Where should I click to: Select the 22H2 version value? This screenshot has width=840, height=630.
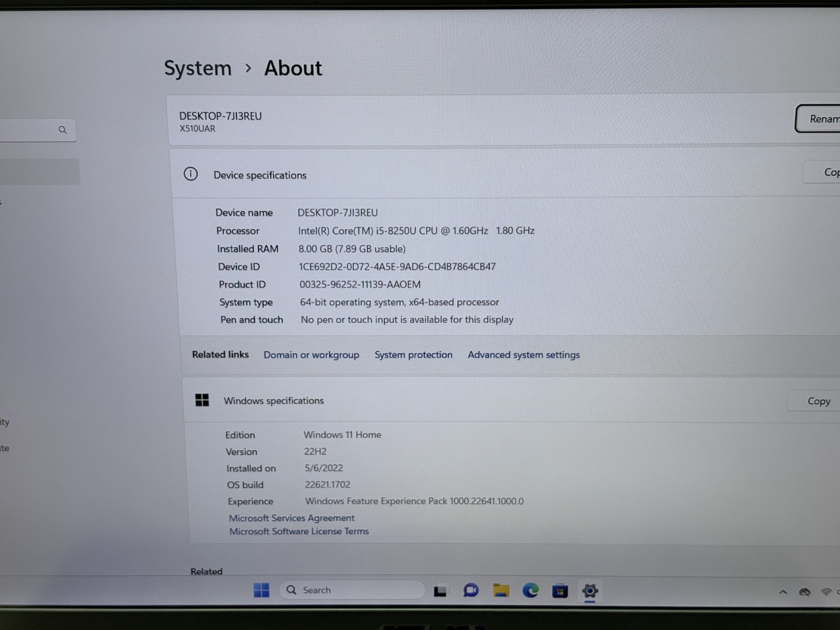click(x=315, y=451)
